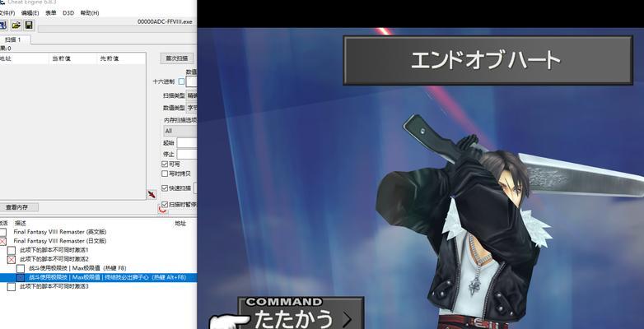This screenshot has height=329, width=644.
Task: Click the COMMAND label in game window
Action: [284, 303]
